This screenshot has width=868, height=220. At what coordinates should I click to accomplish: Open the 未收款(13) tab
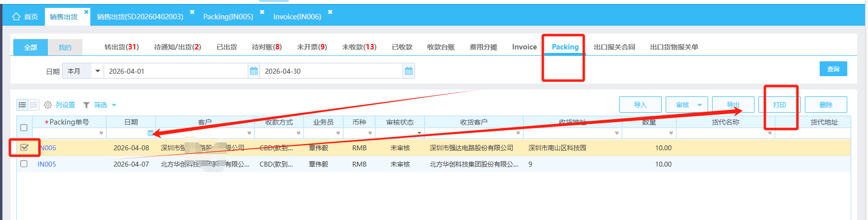(x=359, y=47)
